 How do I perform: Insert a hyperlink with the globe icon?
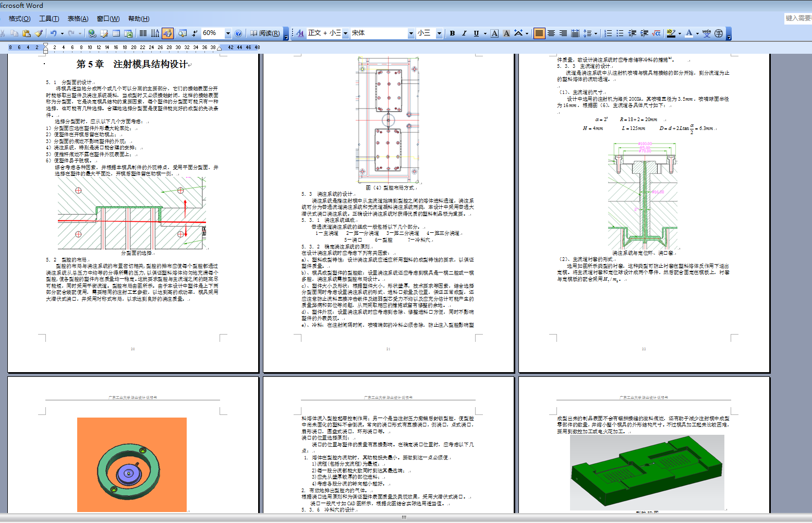point(92,33)
